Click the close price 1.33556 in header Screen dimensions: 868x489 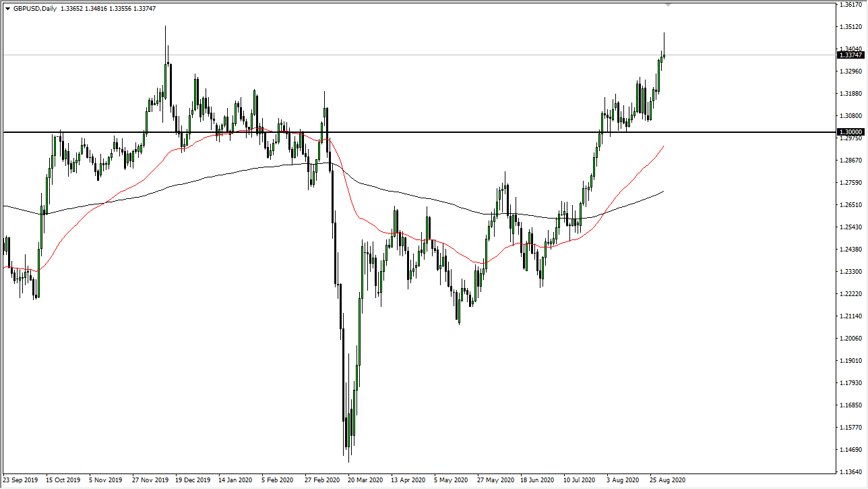click(121, 7)
